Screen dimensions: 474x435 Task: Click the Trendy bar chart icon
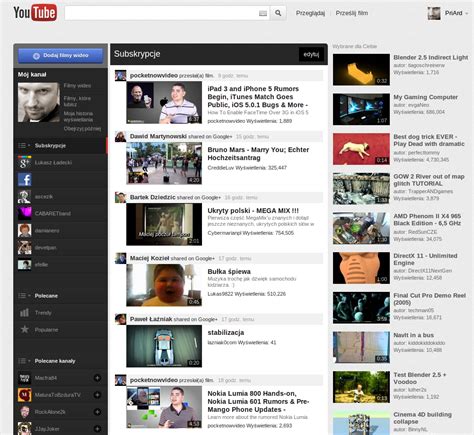click(24, 313)
